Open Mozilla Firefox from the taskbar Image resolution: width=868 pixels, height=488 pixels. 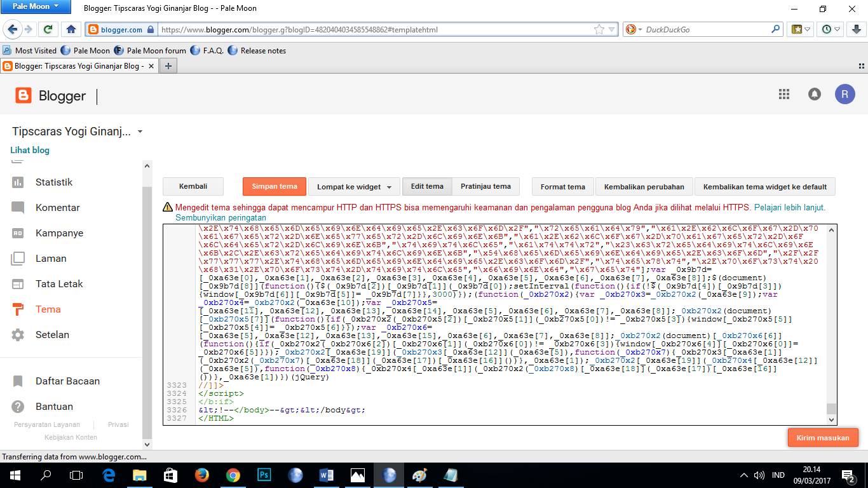click(202, 475)
